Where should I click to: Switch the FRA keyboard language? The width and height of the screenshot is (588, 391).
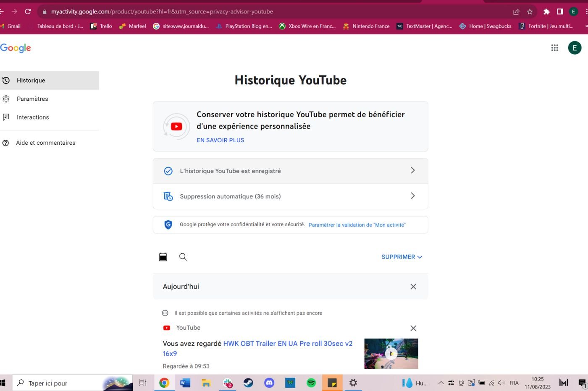tap(514, 383)
